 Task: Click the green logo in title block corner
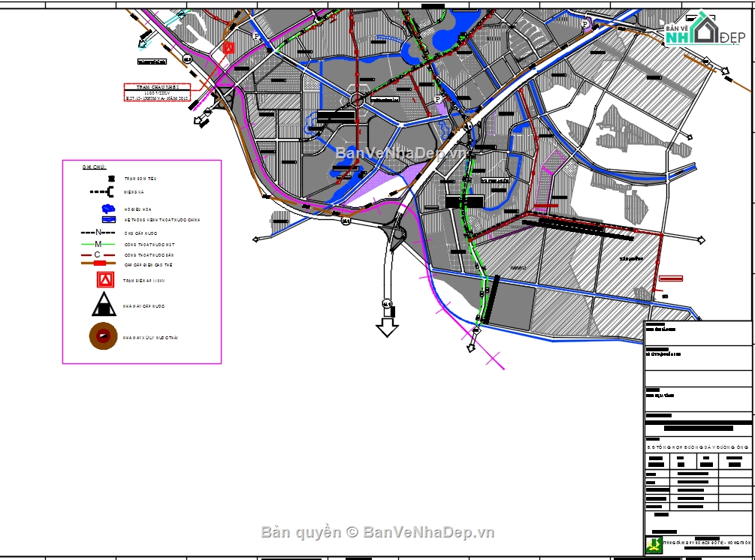(654, 543)
